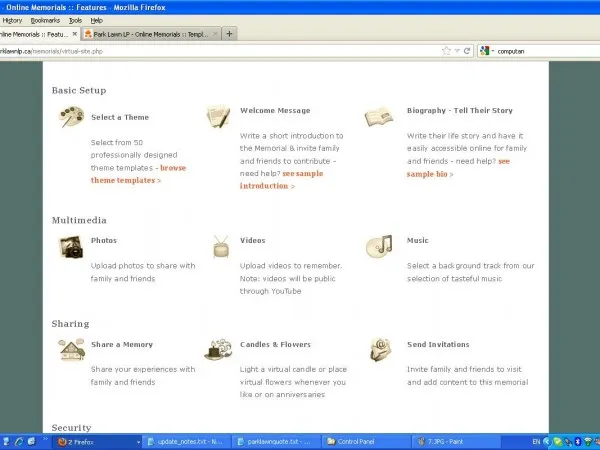The width and height of the screenshot is (600, 450).
Task: Click the Candles & Flowers icon
Action: click(x=219, y=349)
